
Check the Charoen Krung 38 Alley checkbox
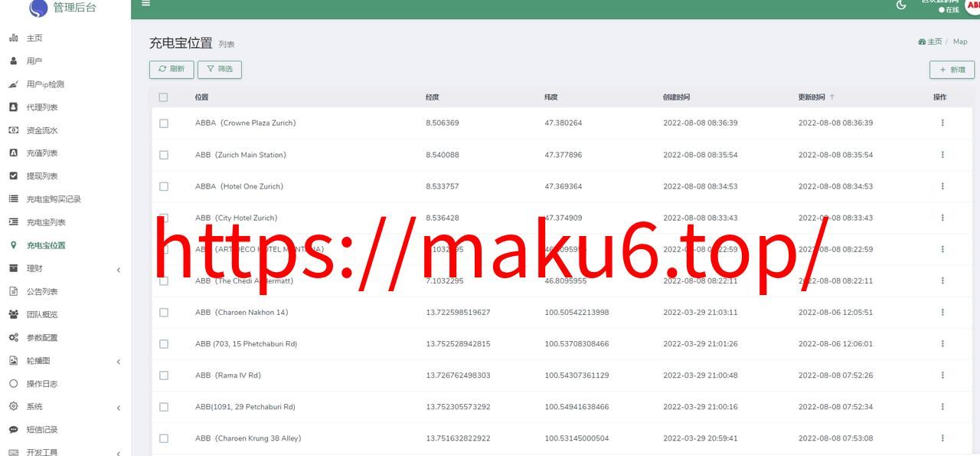click(164, 438)
